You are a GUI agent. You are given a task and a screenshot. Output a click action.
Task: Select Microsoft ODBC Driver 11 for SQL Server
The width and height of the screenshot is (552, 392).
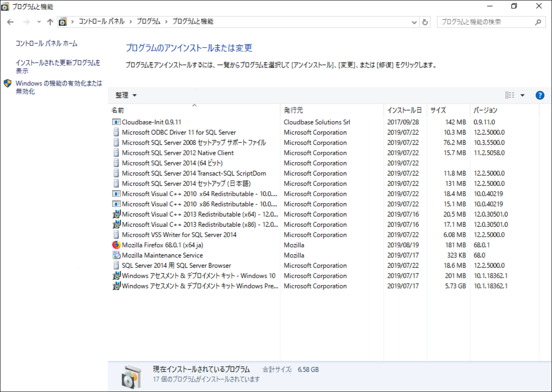click(179, 132)
